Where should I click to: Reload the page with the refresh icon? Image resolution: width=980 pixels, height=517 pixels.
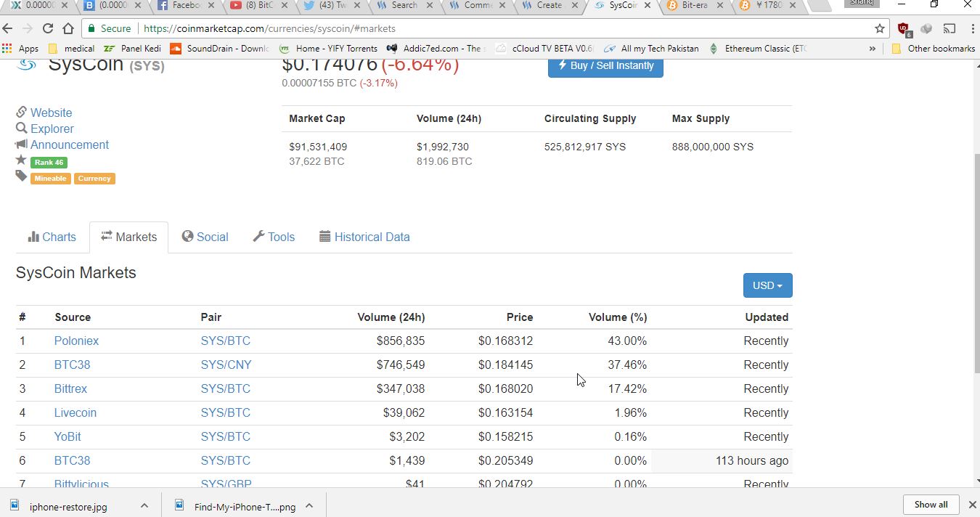coord(48,29)
